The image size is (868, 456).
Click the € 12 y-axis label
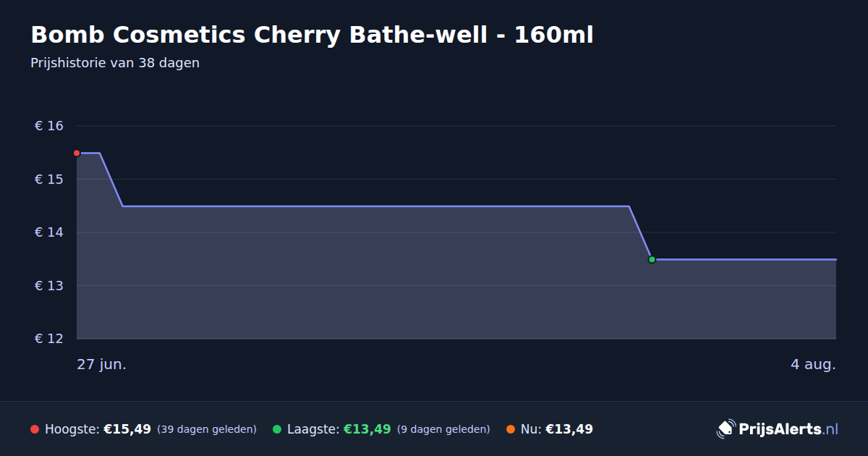pos(49,339)
